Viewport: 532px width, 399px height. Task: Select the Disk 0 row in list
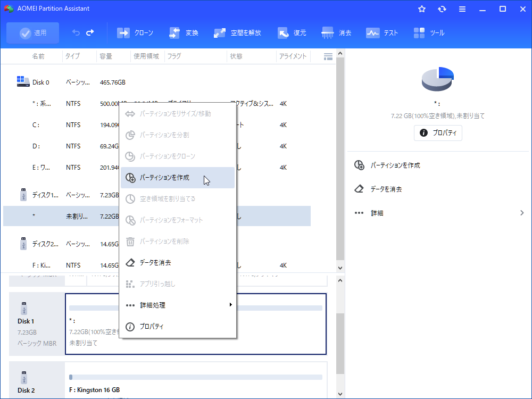click(41, 82)
